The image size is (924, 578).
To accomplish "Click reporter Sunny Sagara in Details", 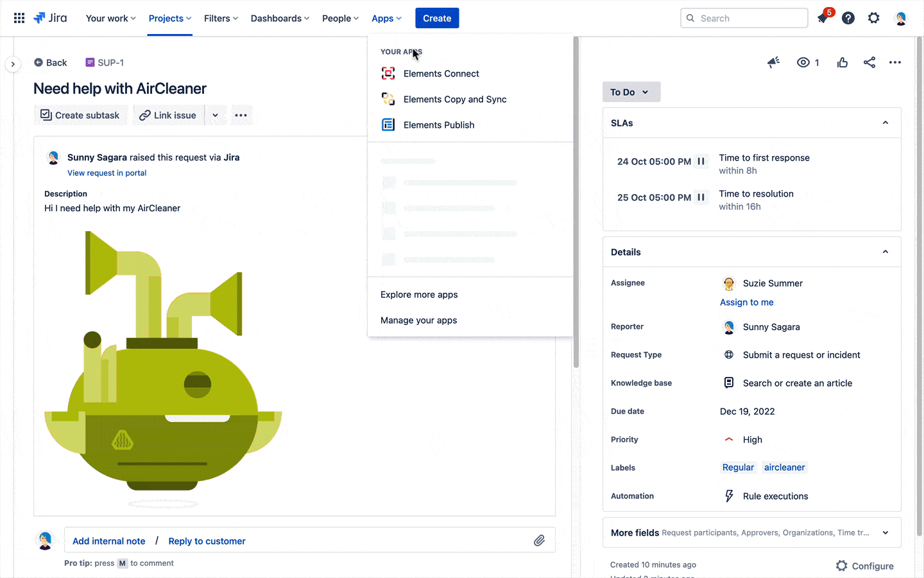I will [x=771, y=327].
